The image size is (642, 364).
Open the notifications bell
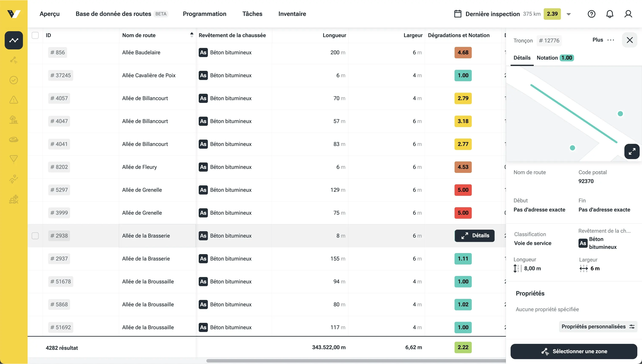pyautogui.click(x=610, y=14)
